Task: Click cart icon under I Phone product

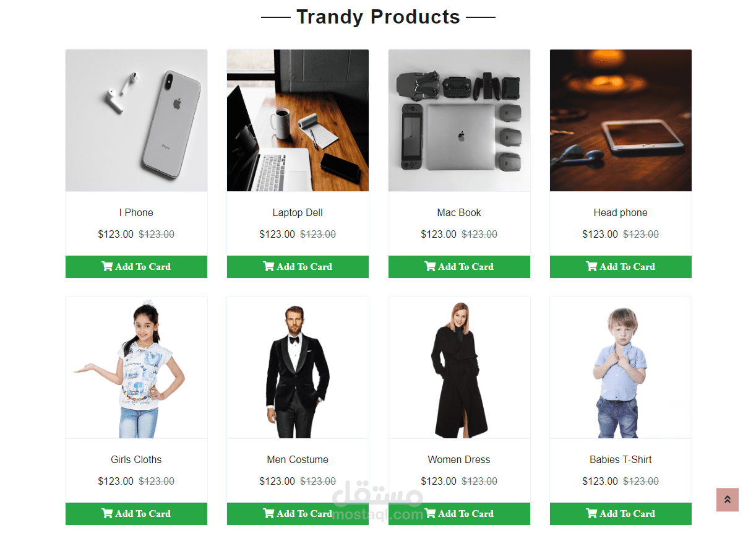Action: pyautogui.click(x=107, y=267)
